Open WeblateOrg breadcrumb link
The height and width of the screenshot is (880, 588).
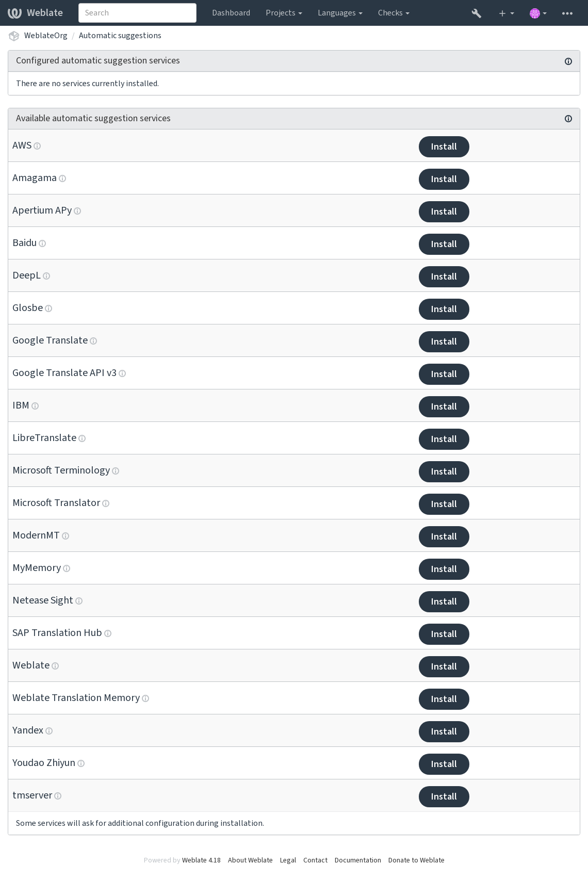pyautogui.click(x=45, y=36)
